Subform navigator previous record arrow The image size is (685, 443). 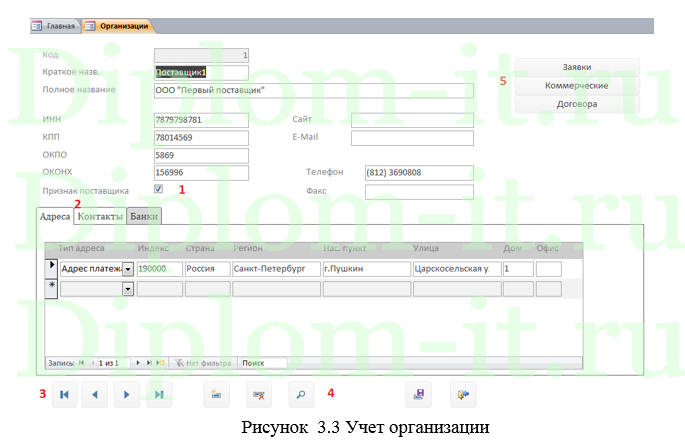(93, 363)
